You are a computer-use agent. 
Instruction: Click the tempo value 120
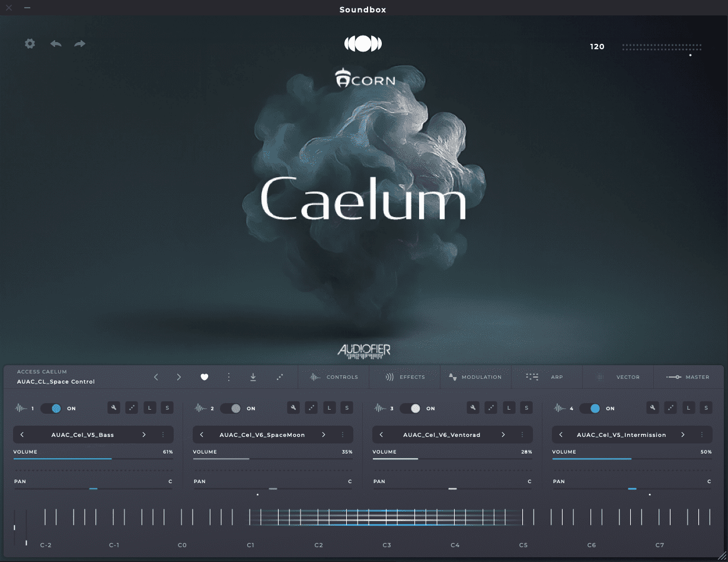point(597,47)
